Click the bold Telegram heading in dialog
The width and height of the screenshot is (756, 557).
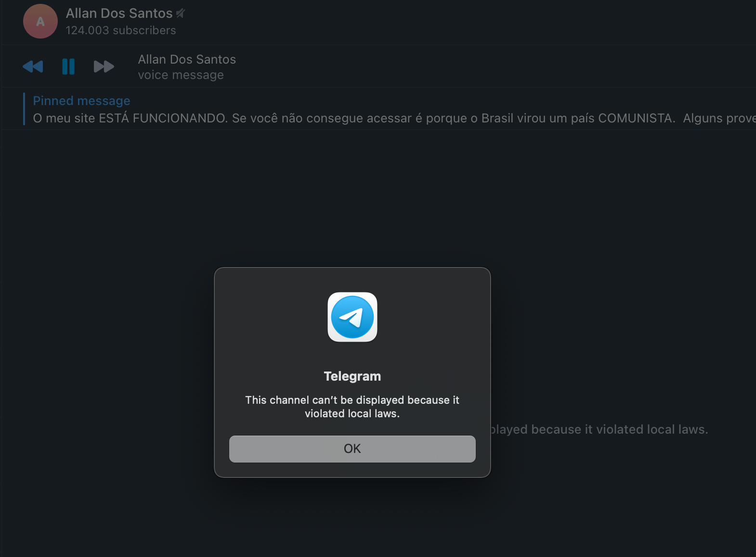click(352, 376)
